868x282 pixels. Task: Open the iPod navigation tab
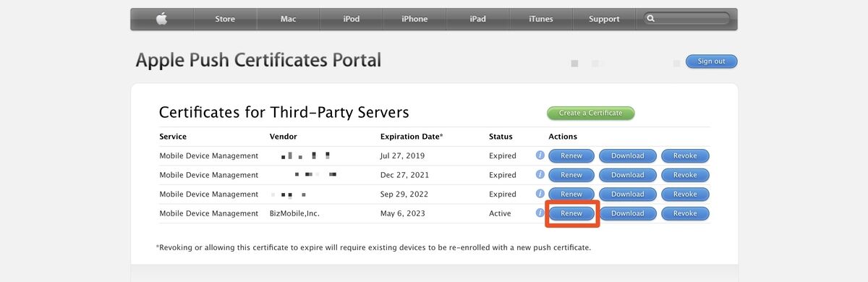click(x=352, y=19)
